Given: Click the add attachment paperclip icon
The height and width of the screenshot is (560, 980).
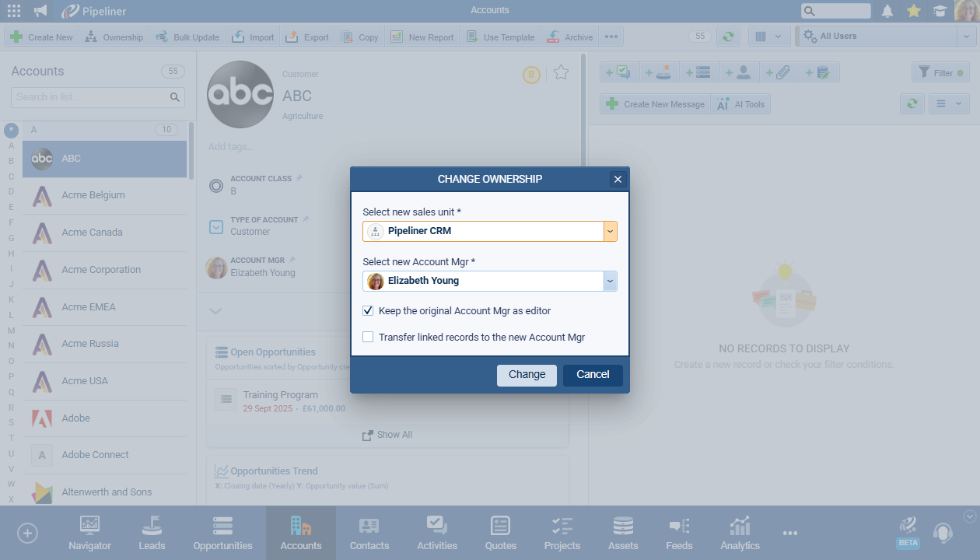Looking at the screenshot, I should coord(778,72).
